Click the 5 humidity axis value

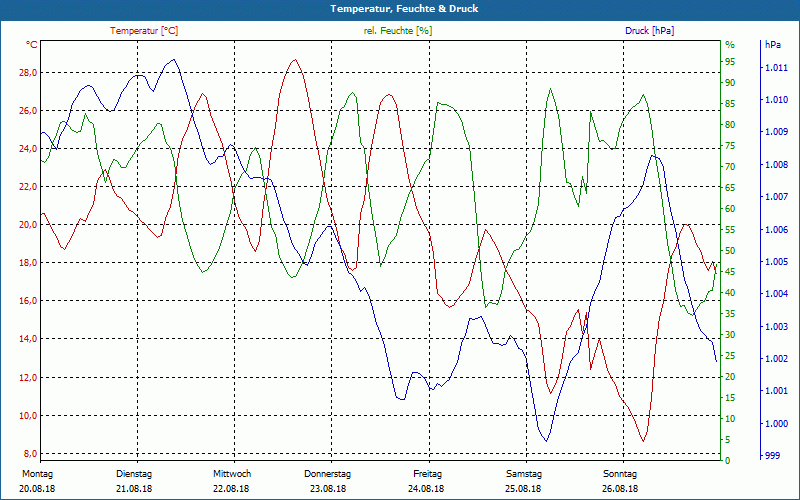pos(728,440)
